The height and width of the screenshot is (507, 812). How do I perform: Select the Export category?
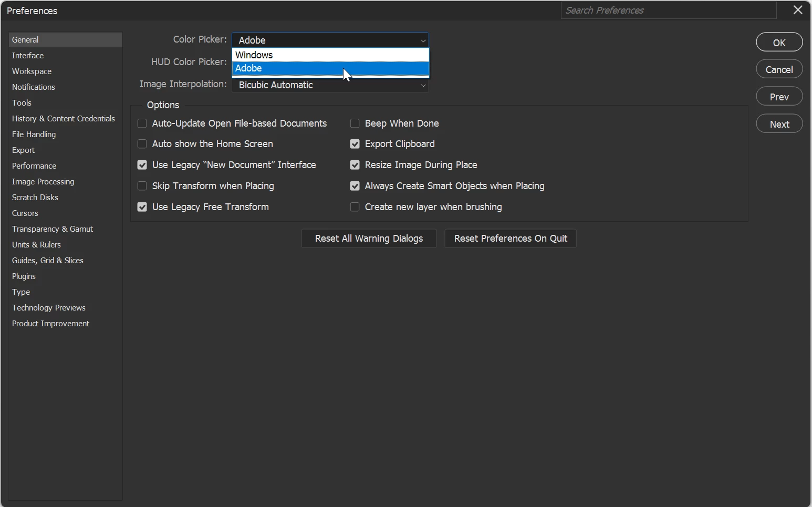coord(66,150)
